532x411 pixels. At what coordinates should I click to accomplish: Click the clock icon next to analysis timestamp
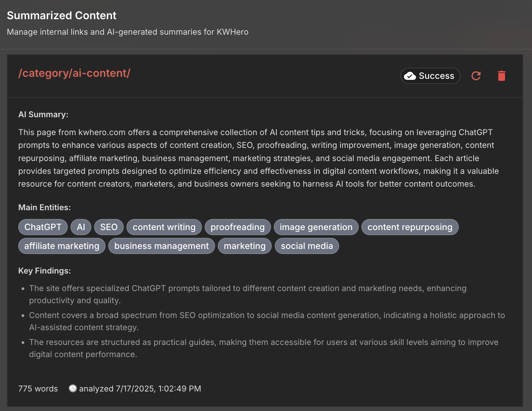click(73, 388)
